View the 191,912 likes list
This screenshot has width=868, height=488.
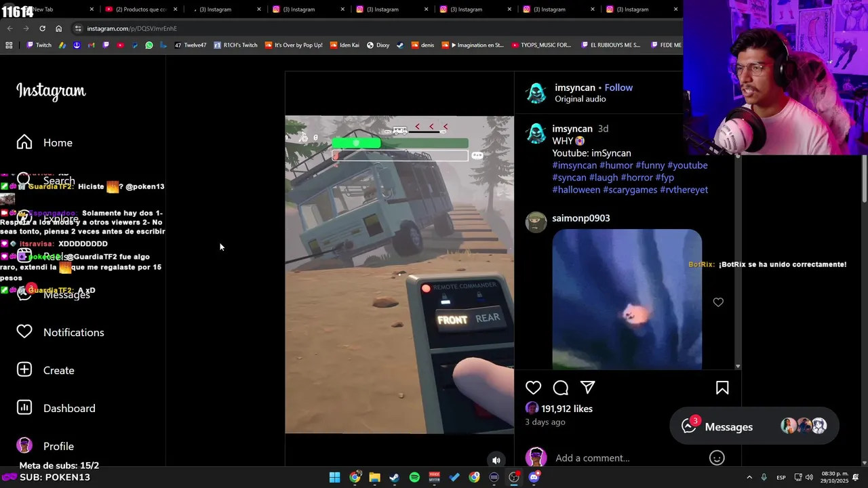coord(567,409)
